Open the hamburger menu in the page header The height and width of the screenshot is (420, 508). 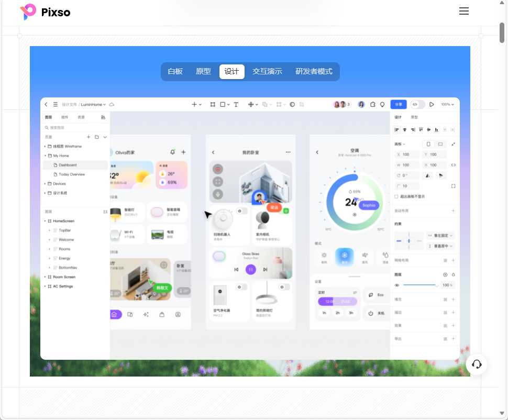coord(463,12)
